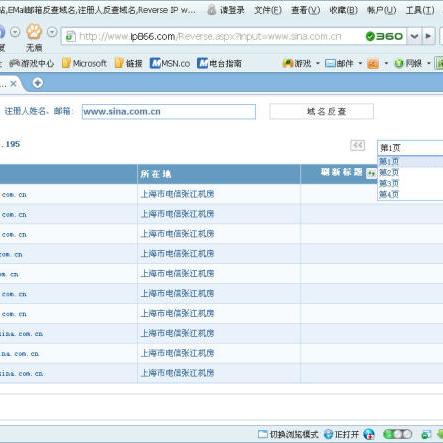Click the 域名反查 button

click(x=322, y=111)
